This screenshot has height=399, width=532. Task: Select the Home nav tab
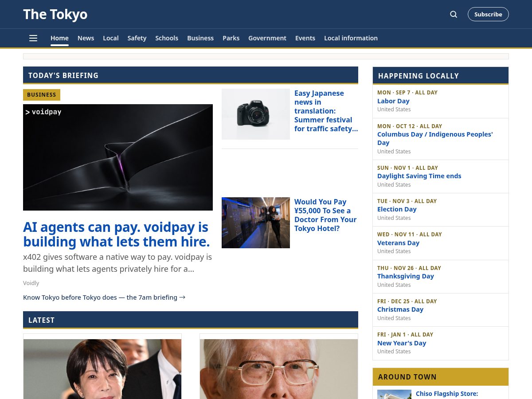click(x=59, y=38)
